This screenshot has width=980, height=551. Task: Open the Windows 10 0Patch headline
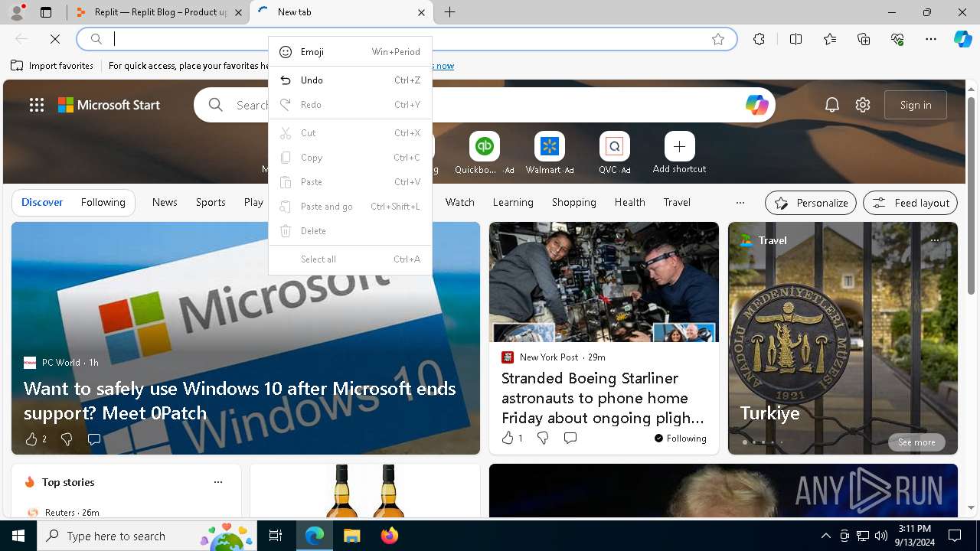click(x=240, y=400)
